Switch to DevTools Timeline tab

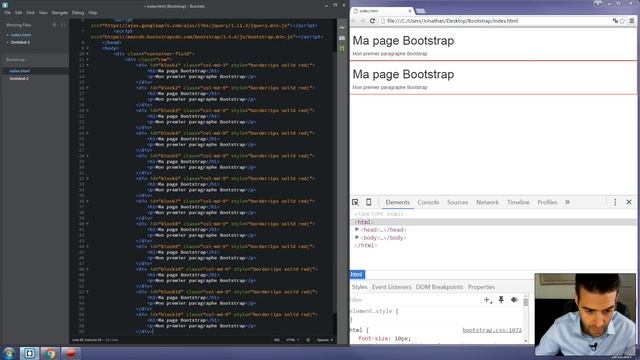(518, 202)
